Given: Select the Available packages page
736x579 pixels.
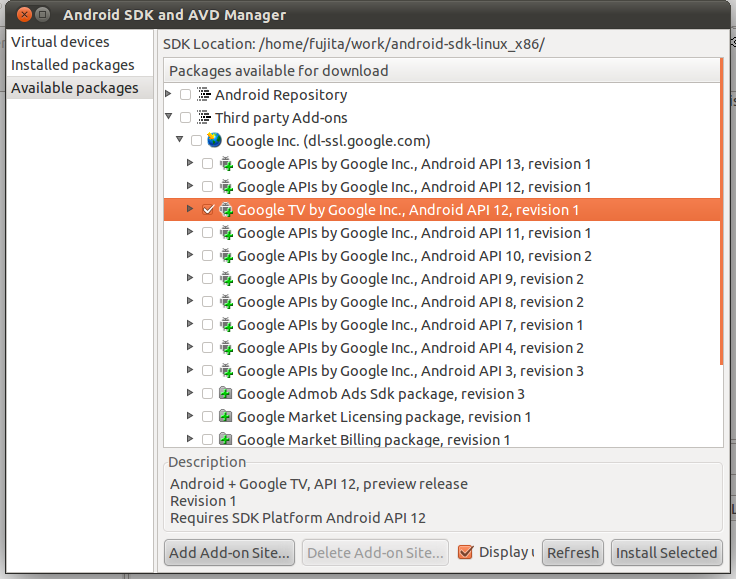Looking at the screenshot, I should tap(80, 88).
